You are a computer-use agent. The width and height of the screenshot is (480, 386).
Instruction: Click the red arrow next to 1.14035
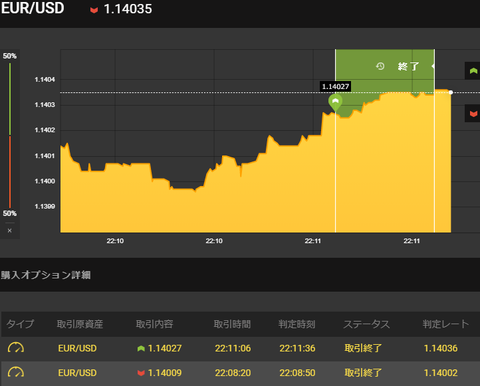click(94, 10)
